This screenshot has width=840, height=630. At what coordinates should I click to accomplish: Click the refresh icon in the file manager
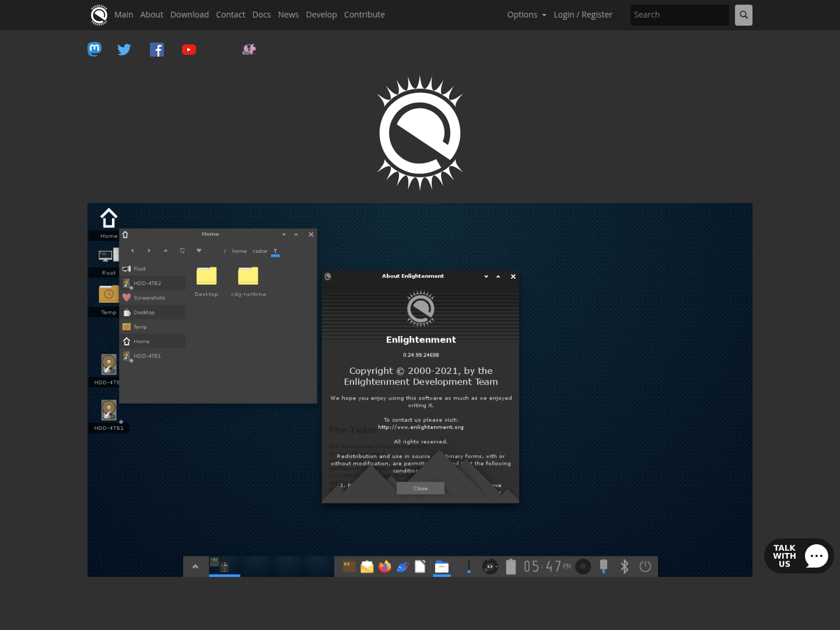[x=182, y=251]
